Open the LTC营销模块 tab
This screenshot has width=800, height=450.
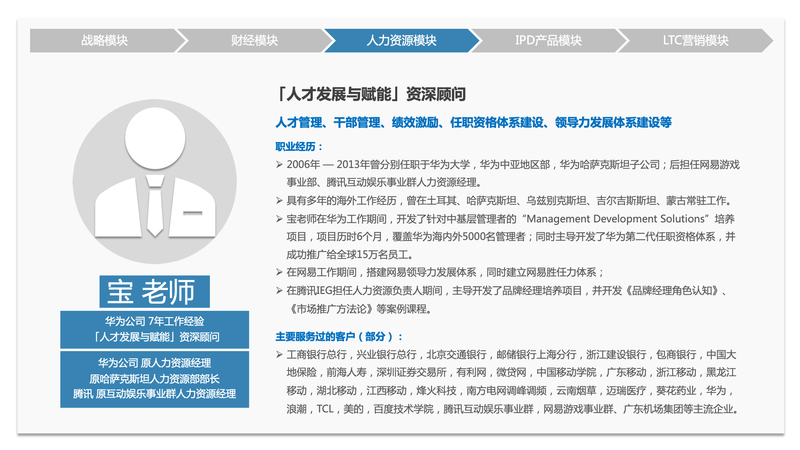coord(695,41)
